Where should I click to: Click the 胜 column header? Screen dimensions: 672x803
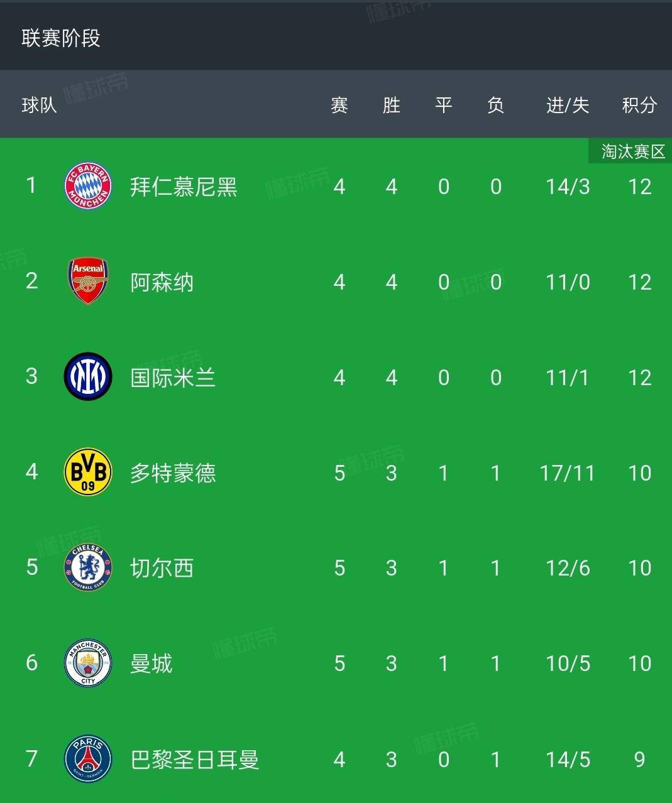click(x=391, y=105)
